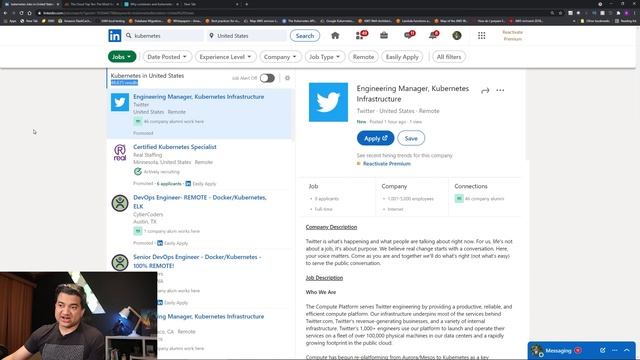Open DevOps Engineer REMOTE Docker/Kubernetes listing
Viewport: 640px width, 360px height.
(x=200, y=202)
